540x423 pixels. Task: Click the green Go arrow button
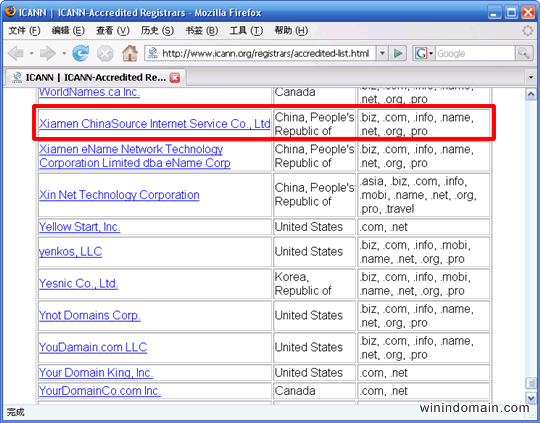[x=398, y=53]
